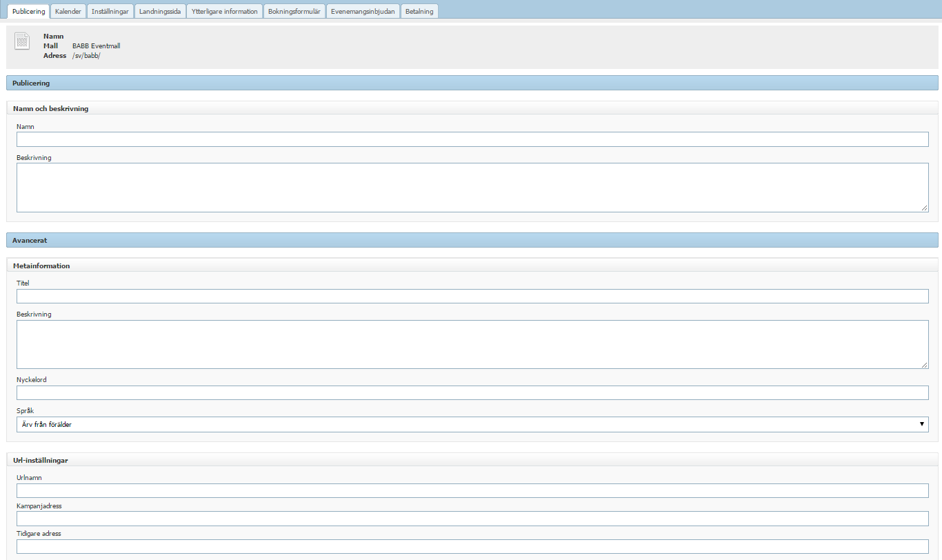Open the Betalning tab
This screenshot has width=942, height=560.
[x=419, y=11]
